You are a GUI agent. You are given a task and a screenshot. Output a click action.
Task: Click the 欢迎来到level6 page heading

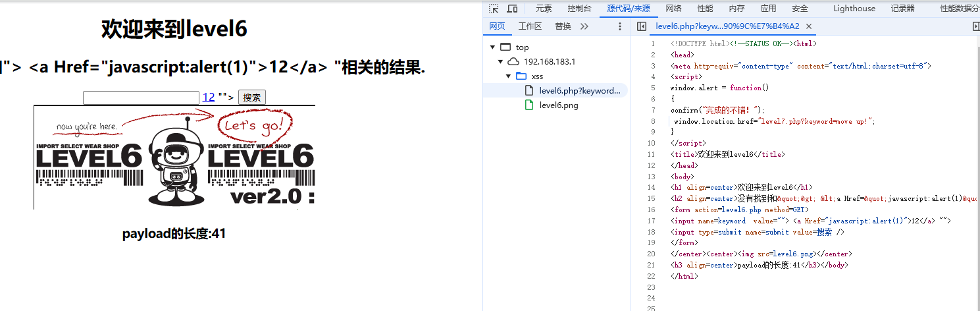click(174, 29)
